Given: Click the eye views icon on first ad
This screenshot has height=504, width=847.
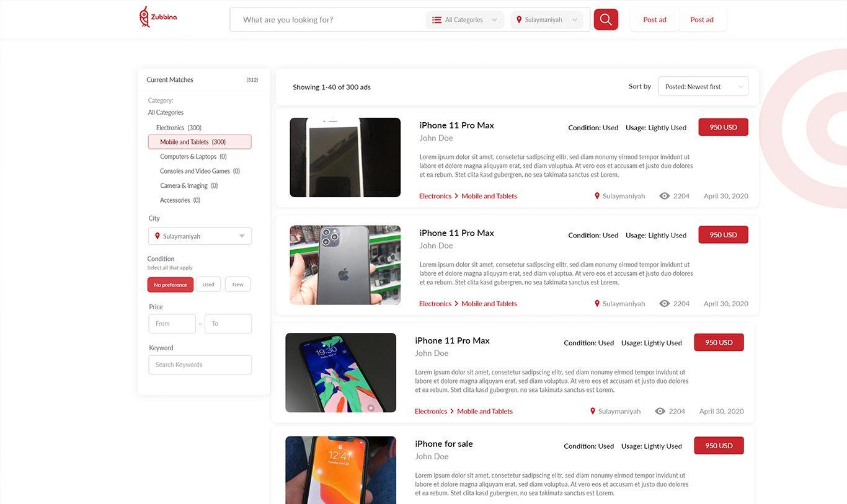Looking at the screenshot, I should click(x=664, y=196).
